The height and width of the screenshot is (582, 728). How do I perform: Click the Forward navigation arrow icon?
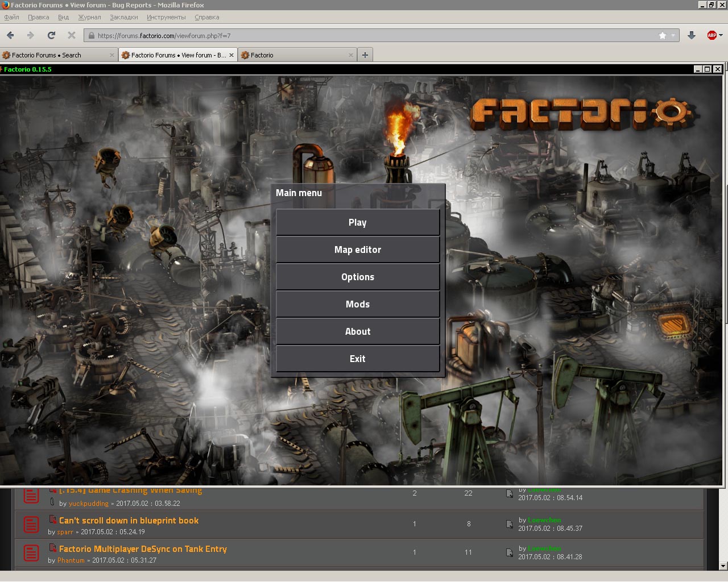pos(31,35)
